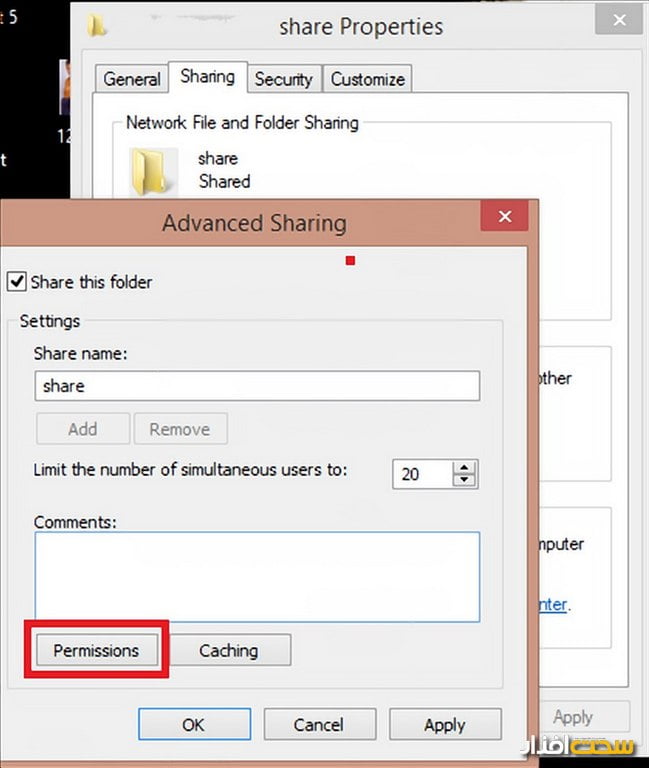
Task: Click the simultaneous users number field
Action: pyautogui.click(x=420, y=474)
